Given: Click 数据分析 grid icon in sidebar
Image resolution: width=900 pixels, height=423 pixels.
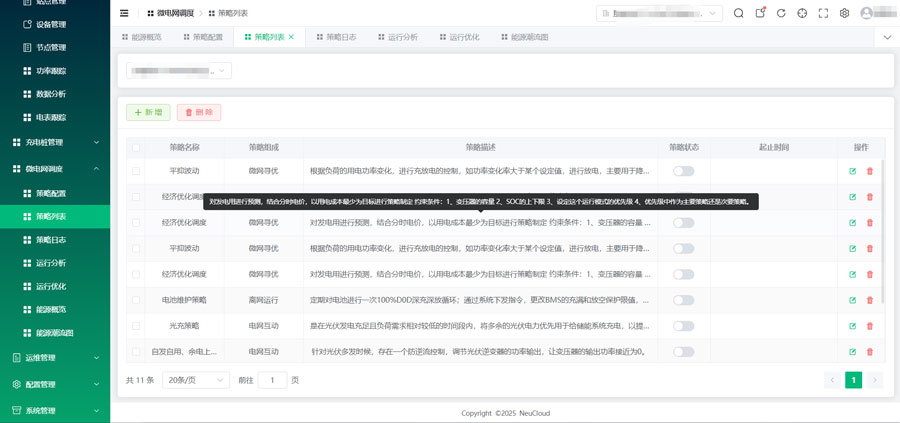Looking at the screenshot, I should [26, 94].
